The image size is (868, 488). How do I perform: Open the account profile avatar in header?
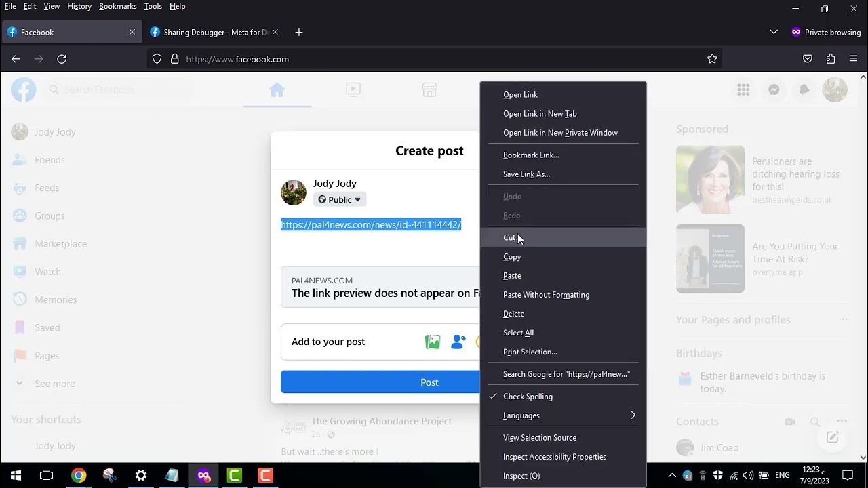tap(835, 89)
